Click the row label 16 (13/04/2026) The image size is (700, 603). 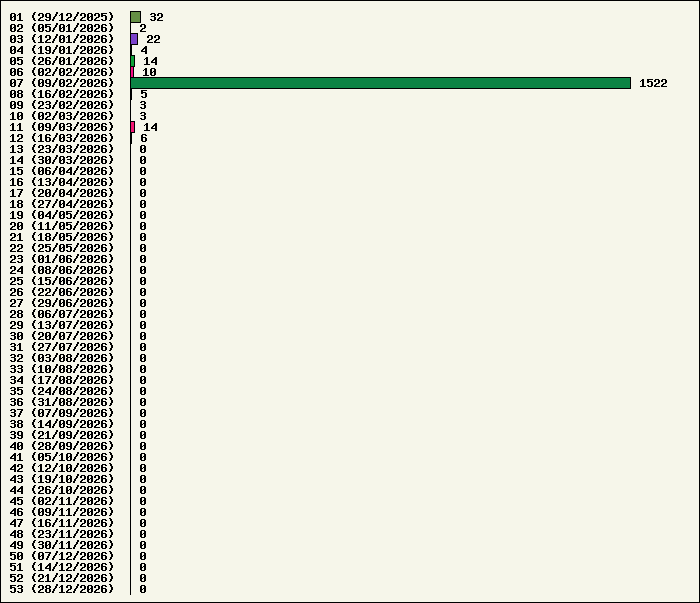(x=62, y=183)
